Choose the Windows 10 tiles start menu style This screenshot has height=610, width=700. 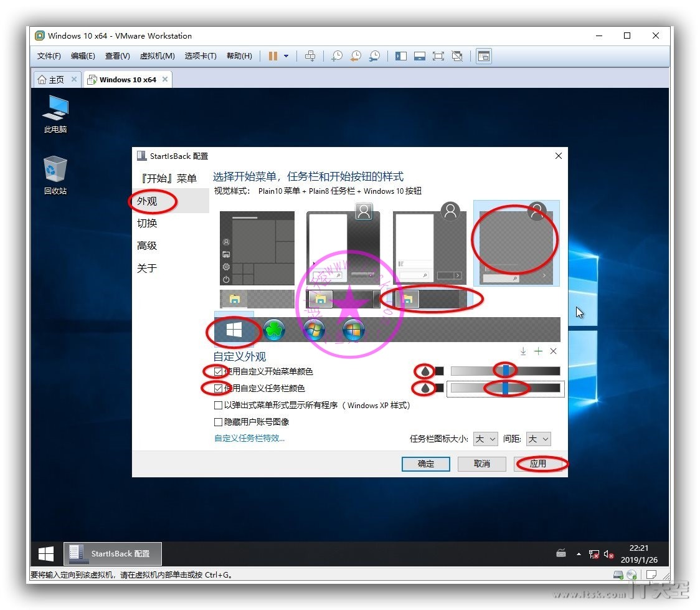tap(257, 248)
